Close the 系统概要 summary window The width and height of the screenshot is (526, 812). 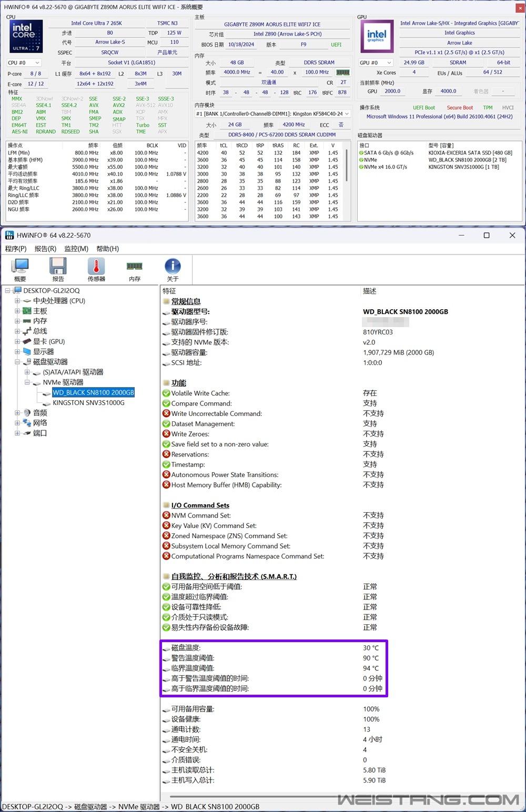click(520, 7)
